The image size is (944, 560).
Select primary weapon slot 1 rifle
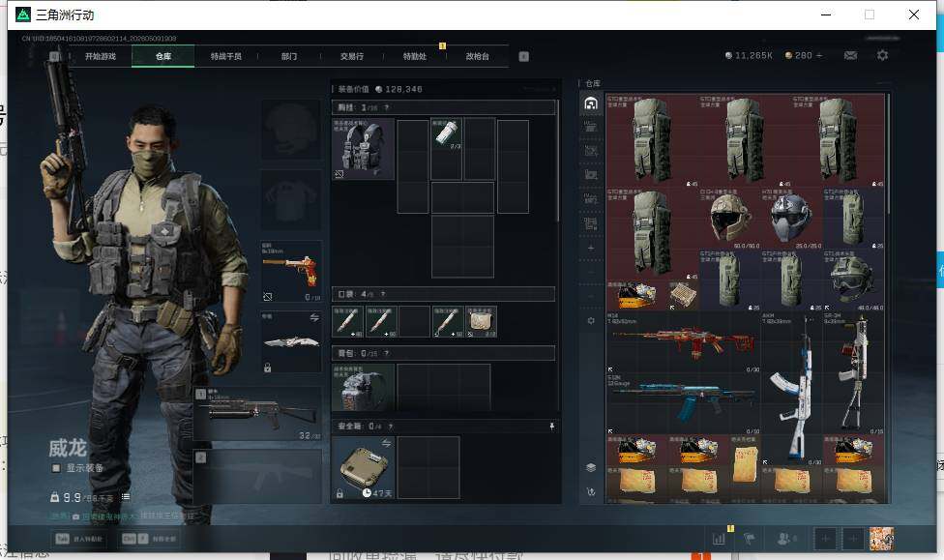(257, 414)
